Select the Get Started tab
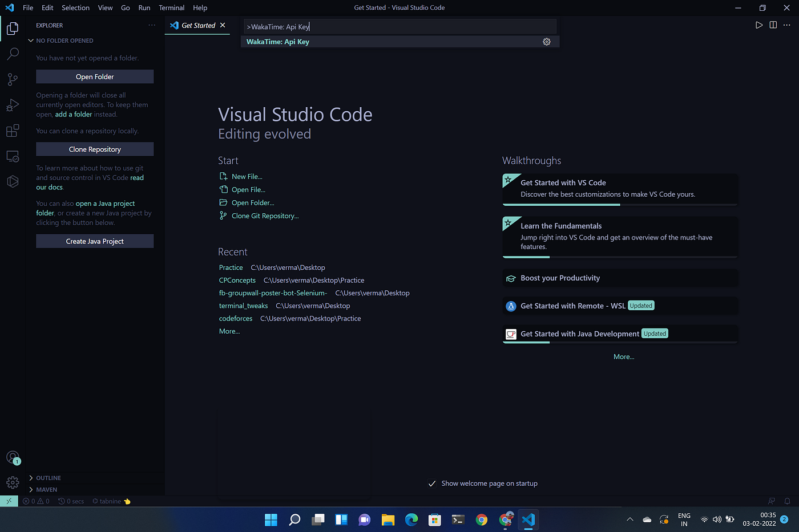This screenshot has height=532, width=799. pos(197,25)
